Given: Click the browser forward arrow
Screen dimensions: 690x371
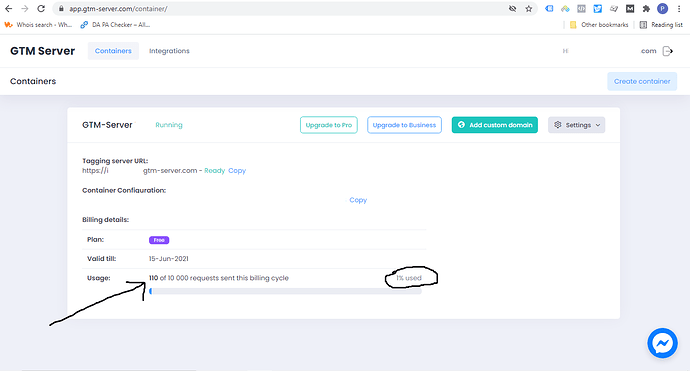Looking at the screenshot, I should (x=25, y=9).
